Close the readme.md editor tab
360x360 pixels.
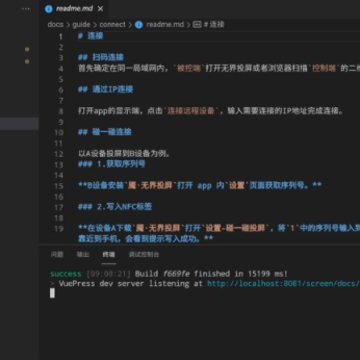[x=100, y=9]
